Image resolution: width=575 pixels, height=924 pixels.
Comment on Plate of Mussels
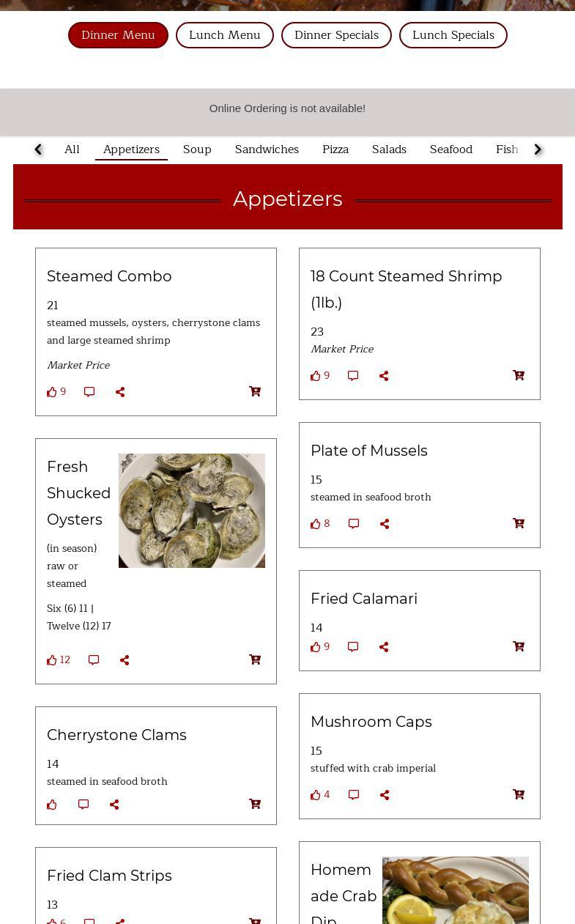[x=354, y=524]
